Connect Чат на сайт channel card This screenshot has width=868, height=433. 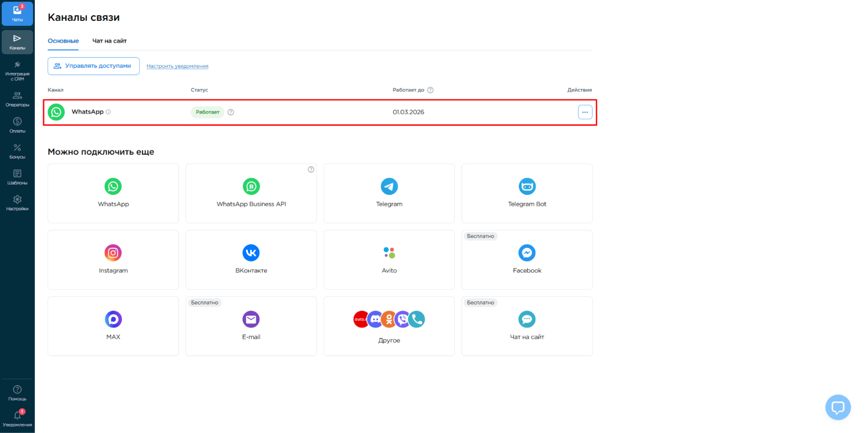[527, 326]
